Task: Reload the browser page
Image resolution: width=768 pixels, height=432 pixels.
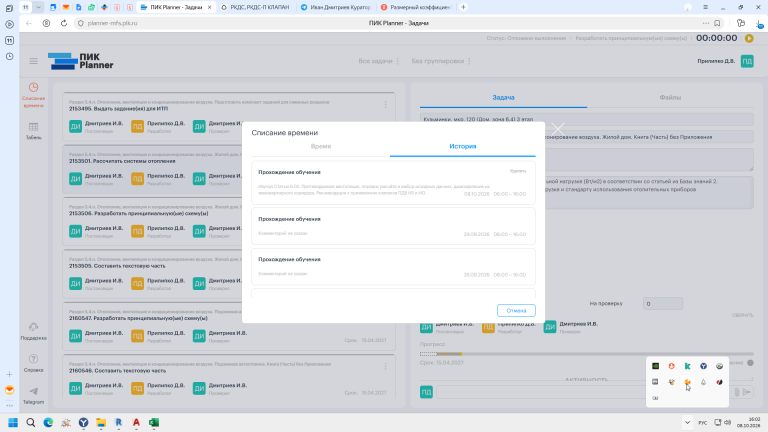Action: [64, 23]
